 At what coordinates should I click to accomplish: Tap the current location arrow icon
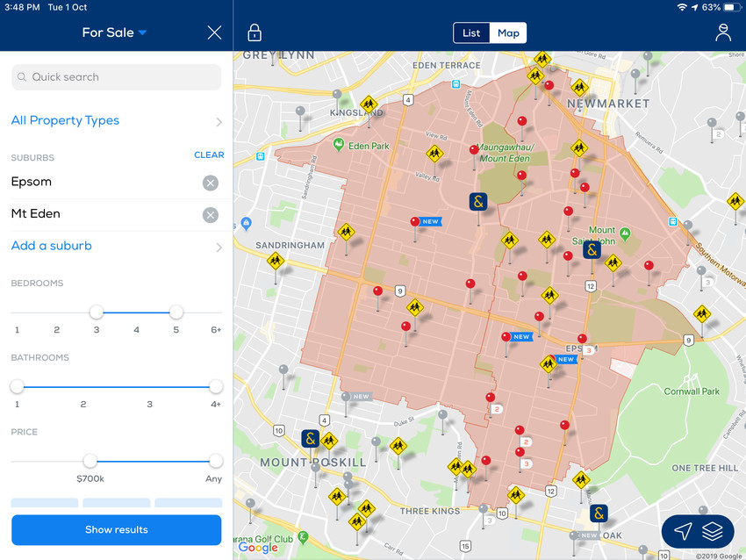click(683, 531)
